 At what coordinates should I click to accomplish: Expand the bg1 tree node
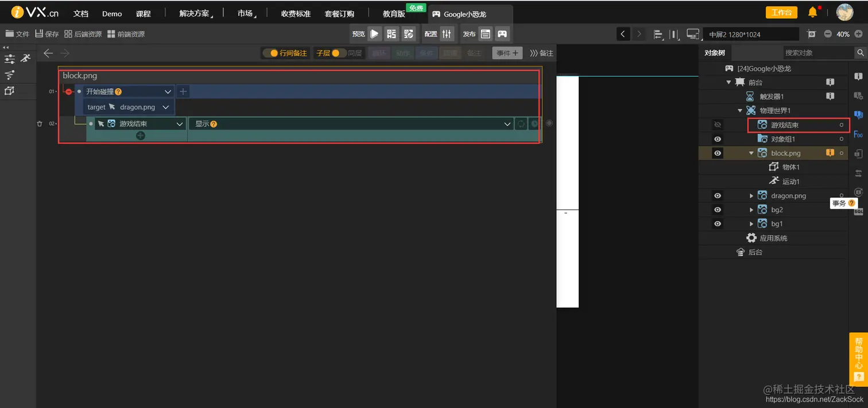pyautogui.click(x=751, y=224)
